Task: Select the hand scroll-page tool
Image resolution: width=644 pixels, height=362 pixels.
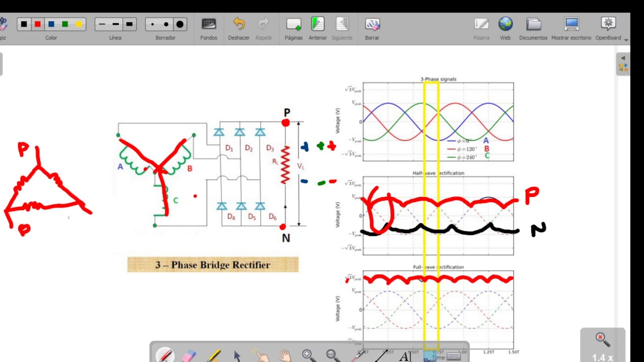Action: tap(285, 355)
